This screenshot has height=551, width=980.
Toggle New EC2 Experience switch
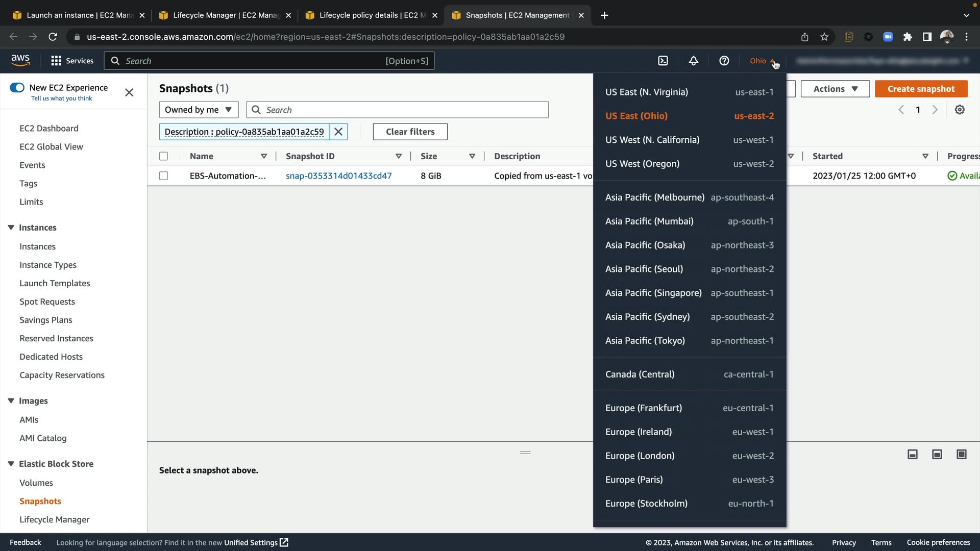(x=17, y=88)
